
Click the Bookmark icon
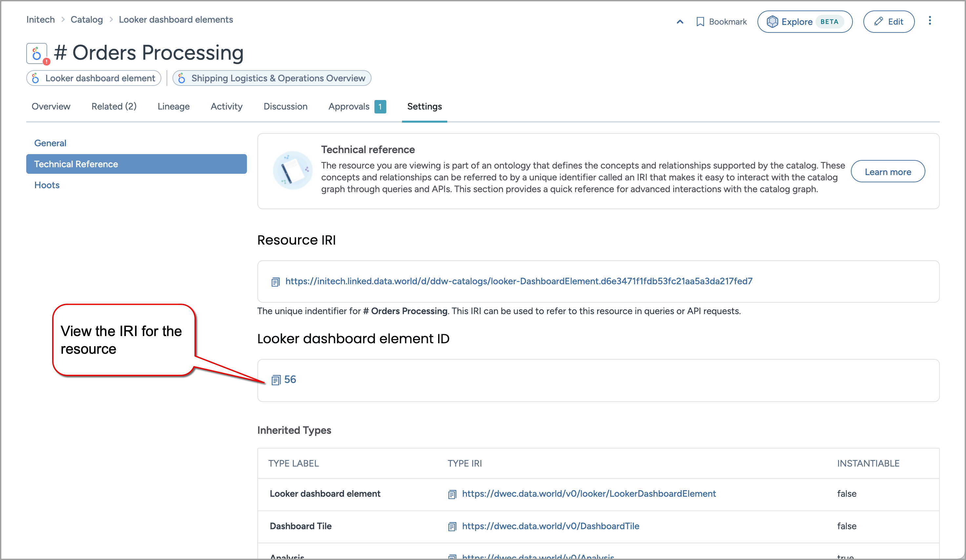tap(700, 22)
